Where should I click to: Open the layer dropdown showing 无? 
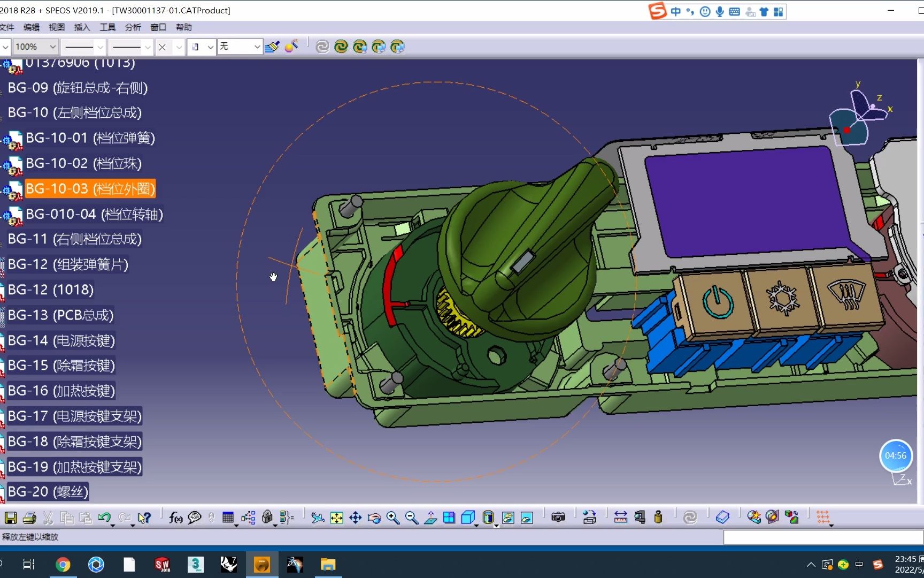(x=257, y=47)
